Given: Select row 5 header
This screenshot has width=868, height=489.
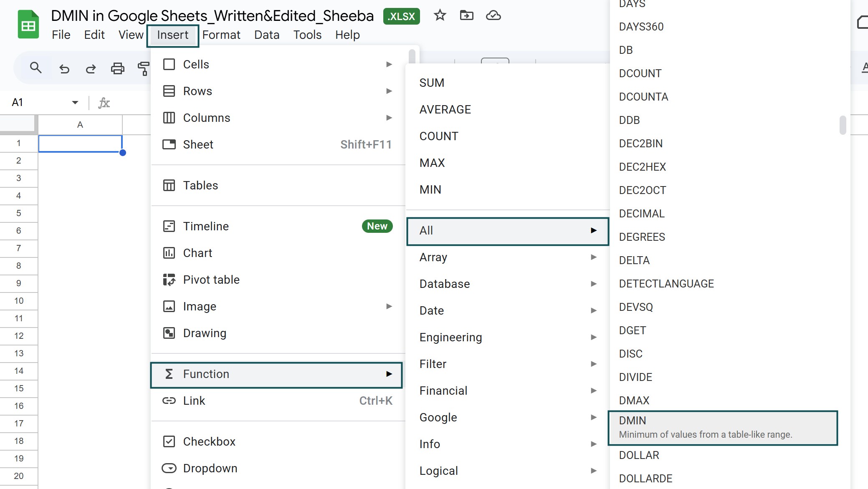Looking at the screenshot, I should [x=19, y=213].
